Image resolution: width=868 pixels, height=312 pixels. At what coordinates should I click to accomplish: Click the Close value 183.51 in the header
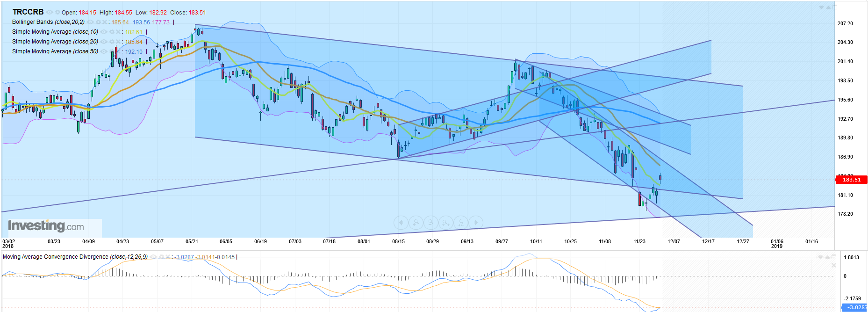tap(197, 13)
